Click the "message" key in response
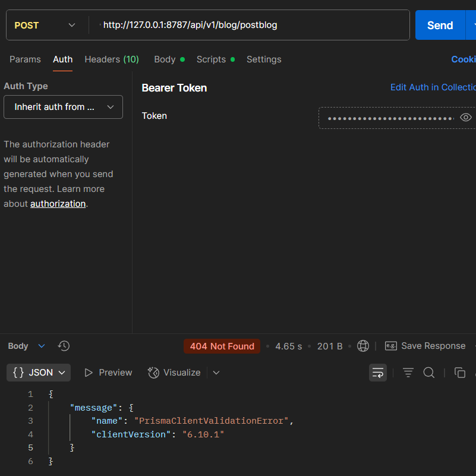 pos(93,408)
